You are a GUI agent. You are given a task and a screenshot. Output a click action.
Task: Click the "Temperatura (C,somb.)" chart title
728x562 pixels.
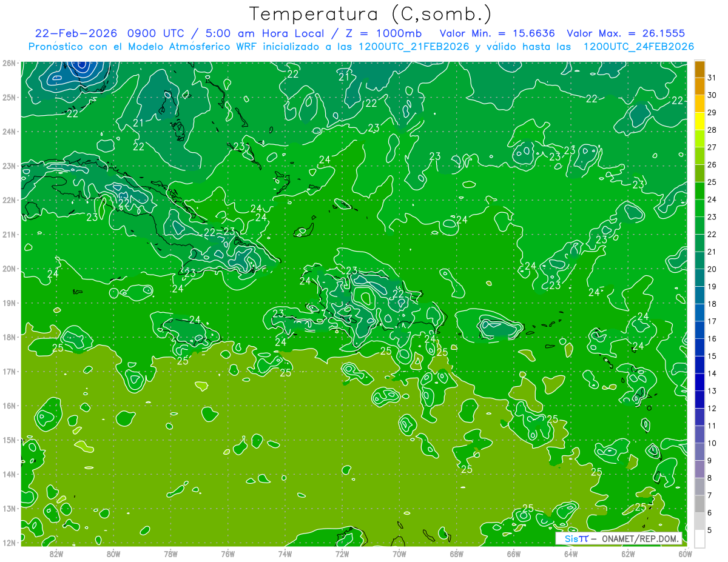coord(371,14)
